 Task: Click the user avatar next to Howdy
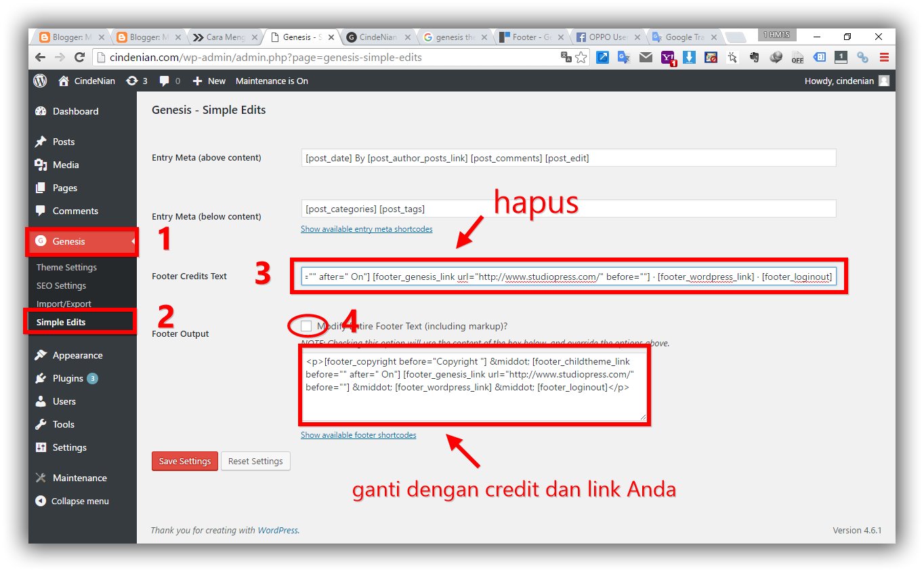[883, 81]
